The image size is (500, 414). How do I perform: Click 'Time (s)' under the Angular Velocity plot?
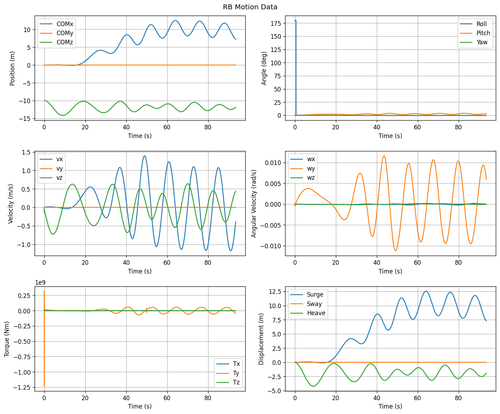click(390, 271)
